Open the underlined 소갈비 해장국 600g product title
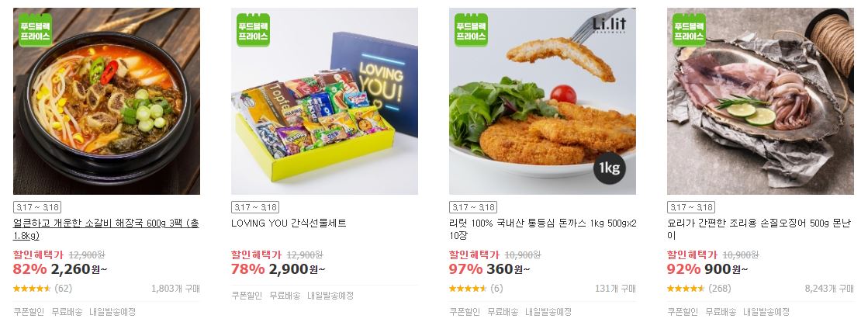The width and height of the screenshot is (868, 336). coord(105,230)
